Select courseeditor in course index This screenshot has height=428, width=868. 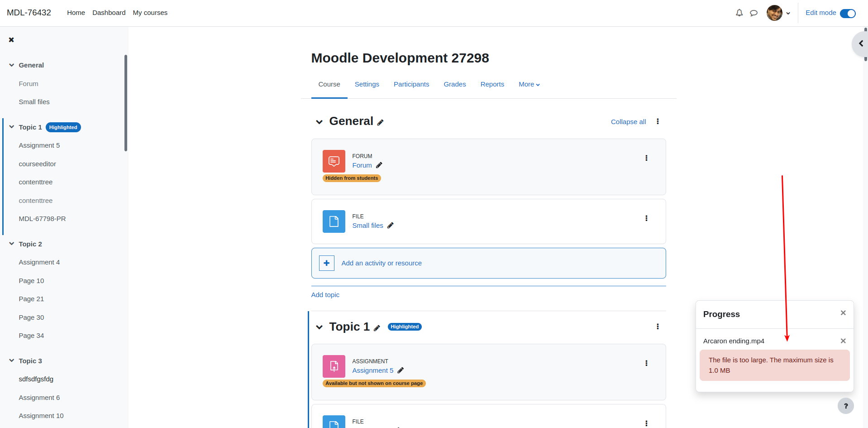(38, 164)
